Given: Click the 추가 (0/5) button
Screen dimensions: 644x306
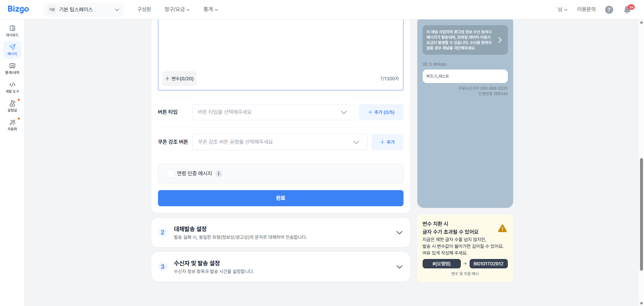Looking at the screenshot, I should [x=381, y=112].
